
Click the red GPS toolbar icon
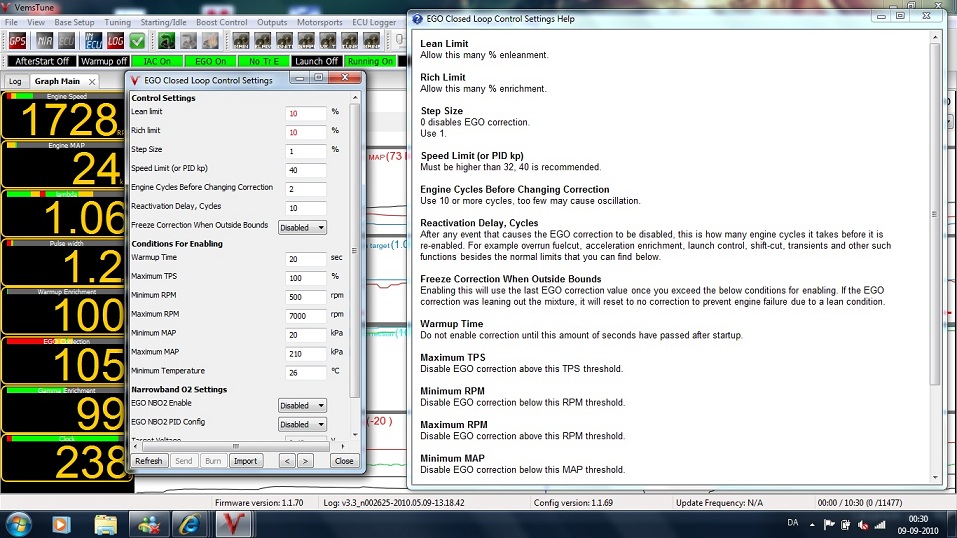tap(17, 41)
